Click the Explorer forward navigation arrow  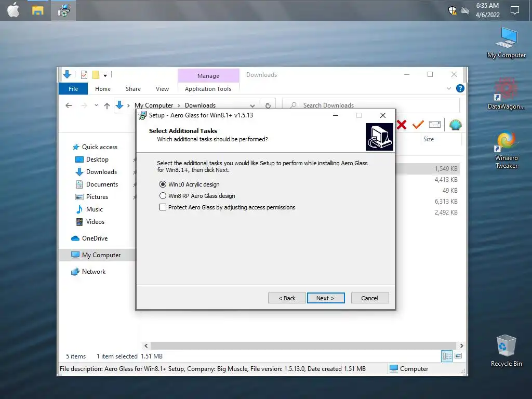pos(84,105)
